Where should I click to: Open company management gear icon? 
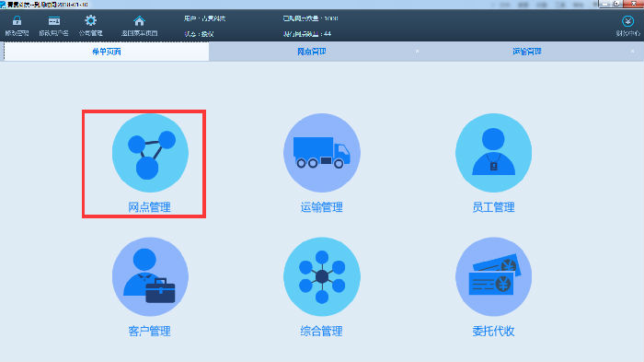click(90, 20)
